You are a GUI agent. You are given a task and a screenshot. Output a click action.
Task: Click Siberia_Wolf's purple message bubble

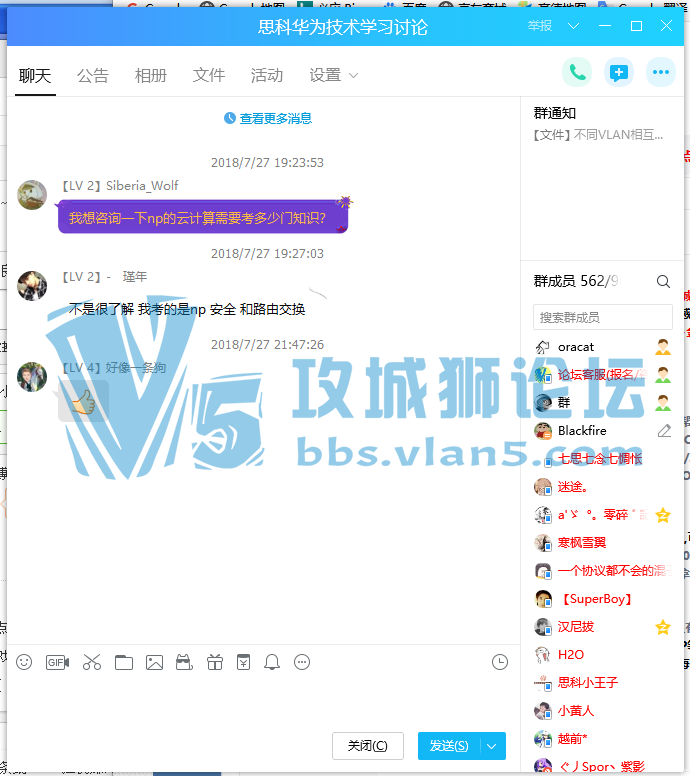pyautogui.click(x=203, y=217)
